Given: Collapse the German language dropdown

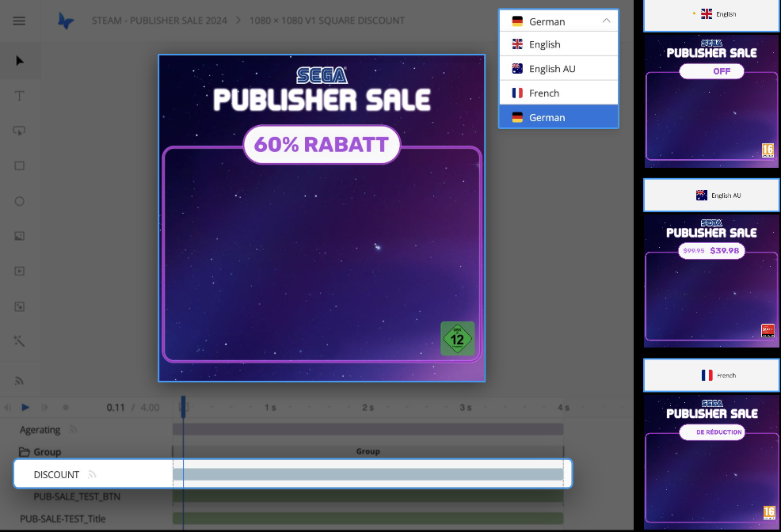Looking at the screenshot, I should [x=606, y=21].
